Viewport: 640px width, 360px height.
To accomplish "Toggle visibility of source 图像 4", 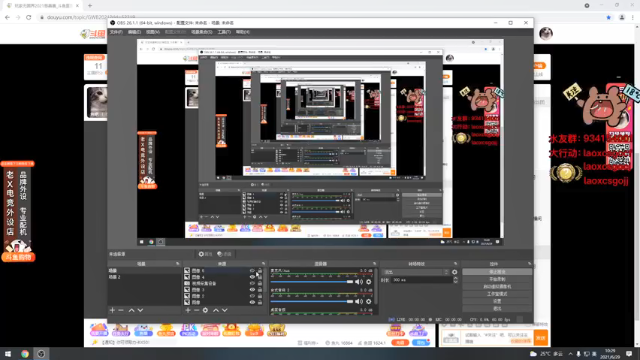I will tap(252, 277).
